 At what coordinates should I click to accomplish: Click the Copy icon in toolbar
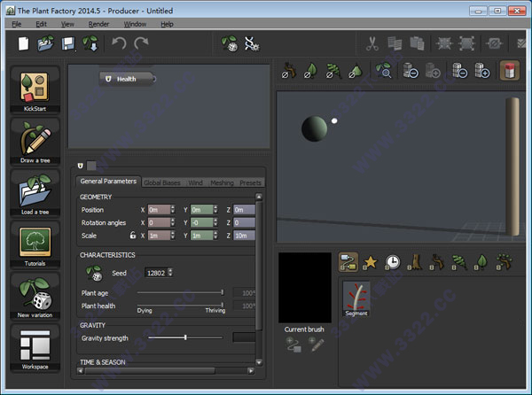[395, 43]
